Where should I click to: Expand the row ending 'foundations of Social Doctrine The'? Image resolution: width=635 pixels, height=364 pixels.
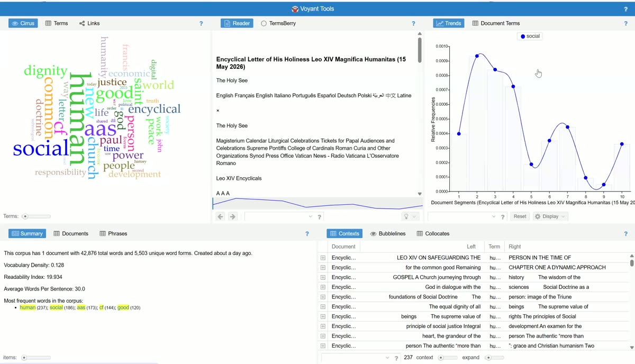pos(323,297)
